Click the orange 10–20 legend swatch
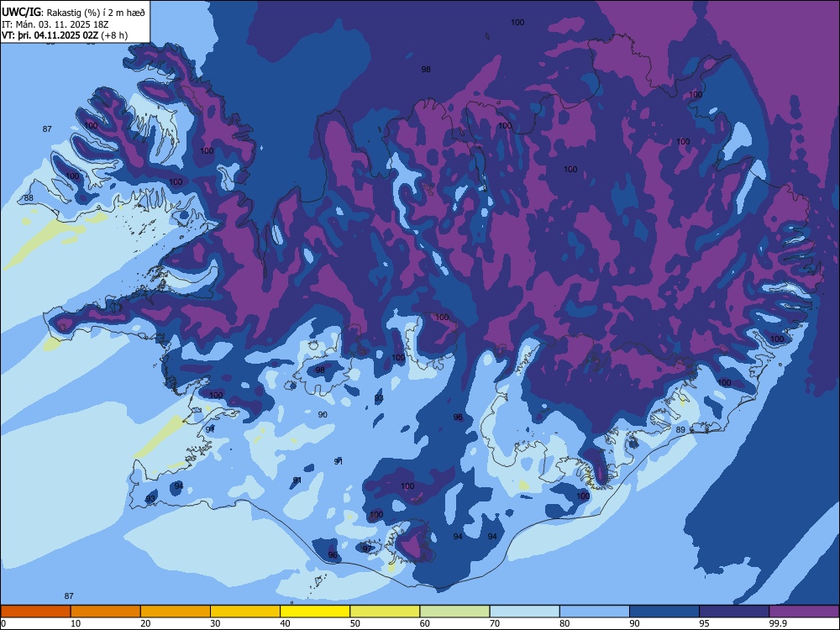840x630 pixels. pyautogui.click(x=106, y=612)
